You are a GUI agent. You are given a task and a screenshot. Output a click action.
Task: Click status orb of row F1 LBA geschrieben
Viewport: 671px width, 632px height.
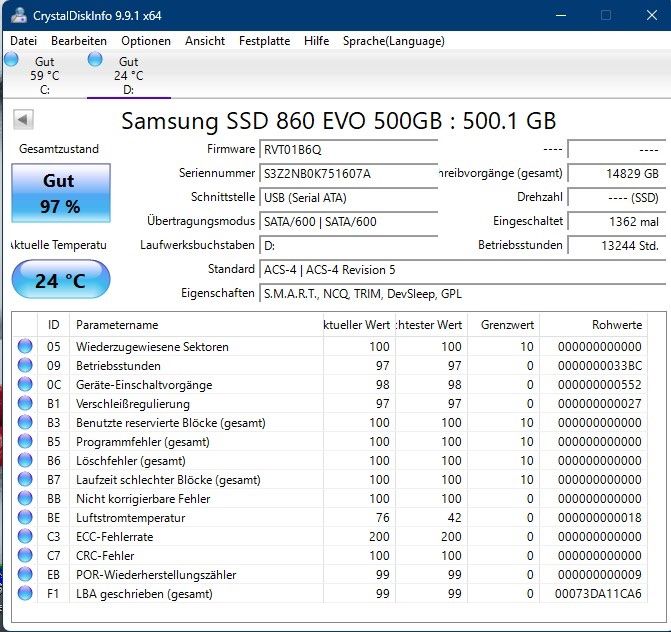click(25, 593)
